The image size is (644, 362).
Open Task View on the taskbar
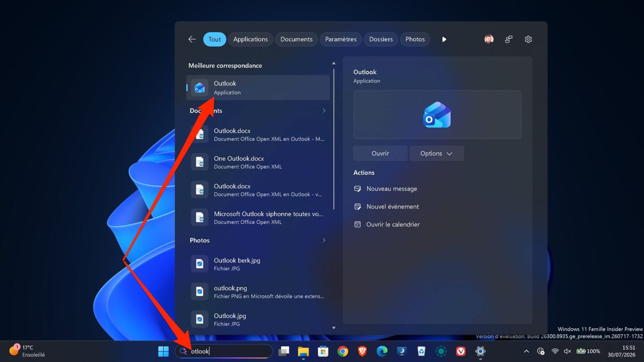point(284,351)
